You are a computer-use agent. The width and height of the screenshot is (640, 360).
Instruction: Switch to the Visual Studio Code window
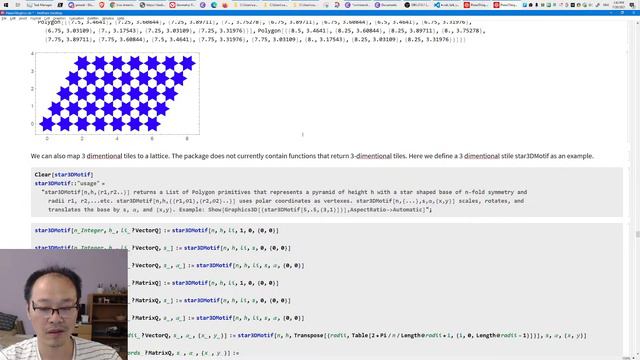447,5
